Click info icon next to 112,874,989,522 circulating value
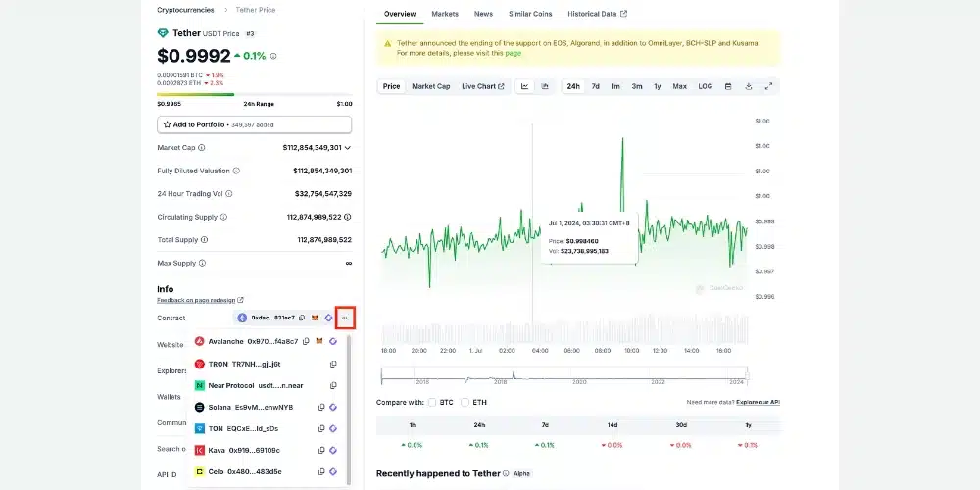The width and height of the screenshot is (980, 490). [x=348, y=217]
